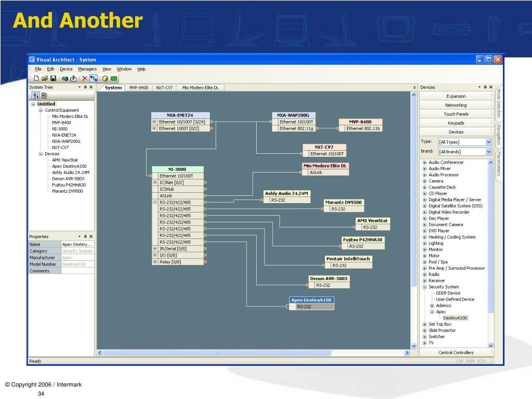The height and width of the screenshot is (399, 532).
Task: Click the red X delete toolbar icon
Action: tap(85, 78)
